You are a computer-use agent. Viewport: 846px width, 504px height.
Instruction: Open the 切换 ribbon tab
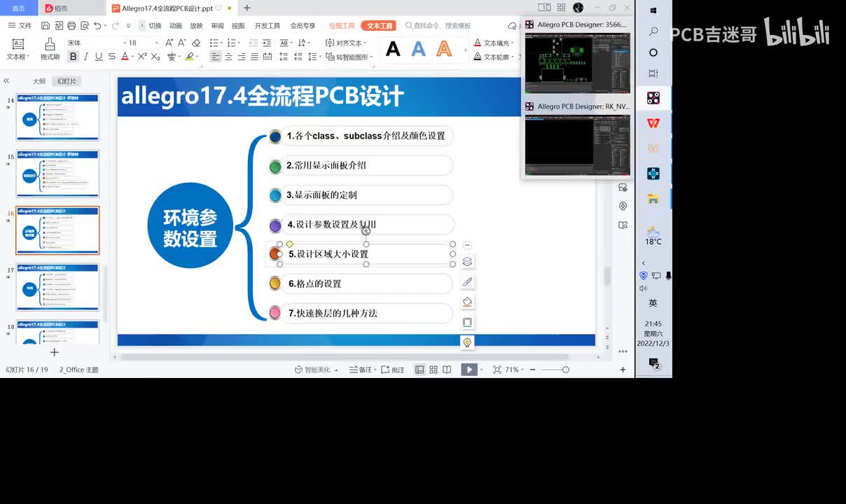click(x=155, y=25)
